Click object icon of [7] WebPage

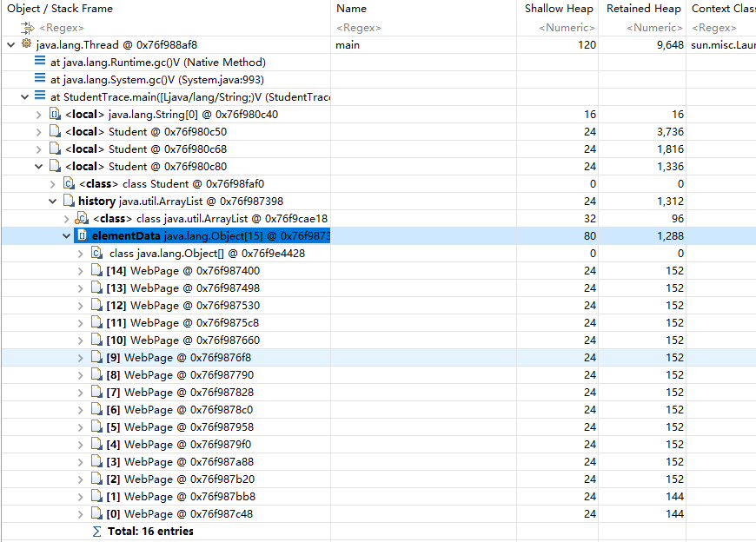click(x=97, y=392)
